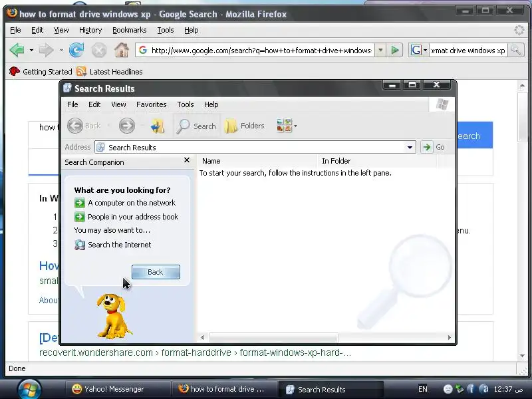The image size is (532, 399).
Task: Open Tools menu in Search Results window
Action: 186,104
